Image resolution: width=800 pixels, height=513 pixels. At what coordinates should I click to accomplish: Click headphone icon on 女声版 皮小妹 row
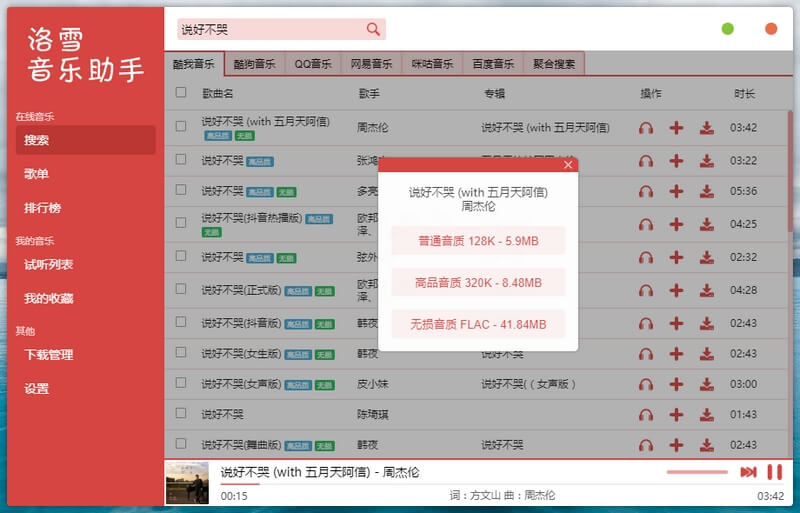[x=646, y=384]
